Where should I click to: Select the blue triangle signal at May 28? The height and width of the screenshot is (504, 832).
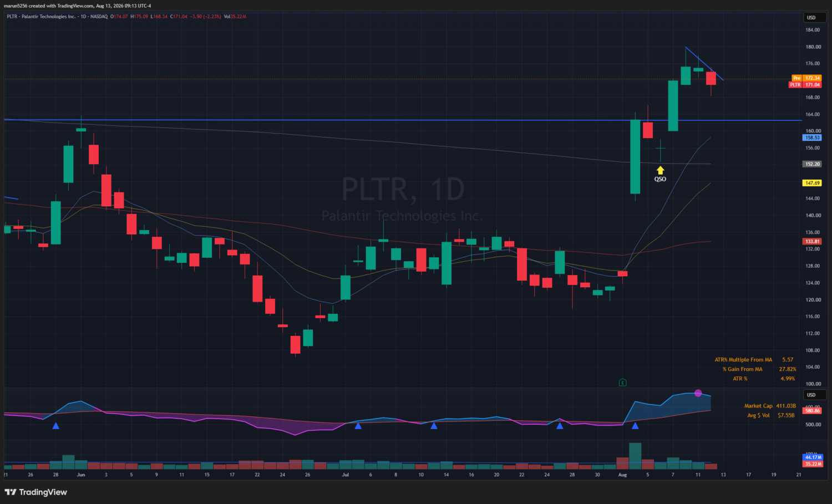pos(55,426)
